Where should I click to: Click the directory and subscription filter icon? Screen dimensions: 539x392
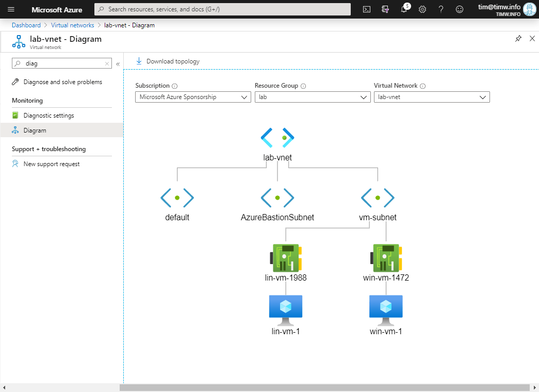(385, 9)
